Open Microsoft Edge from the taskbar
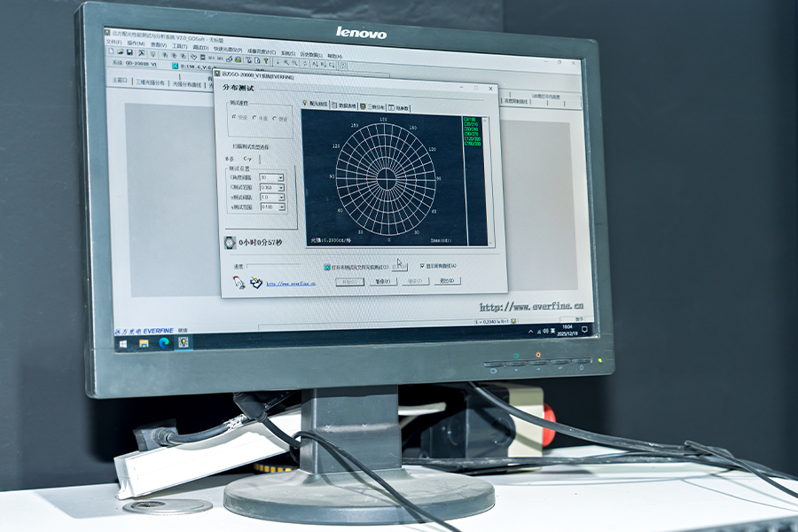 click(164, 342)
